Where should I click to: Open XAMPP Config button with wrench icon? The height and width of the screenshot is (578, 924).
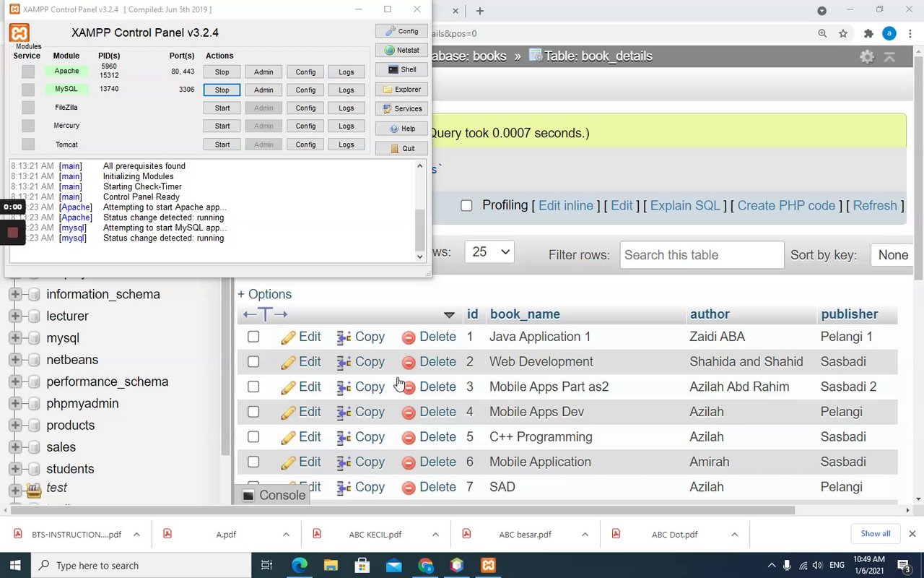(x=401, y=31)
